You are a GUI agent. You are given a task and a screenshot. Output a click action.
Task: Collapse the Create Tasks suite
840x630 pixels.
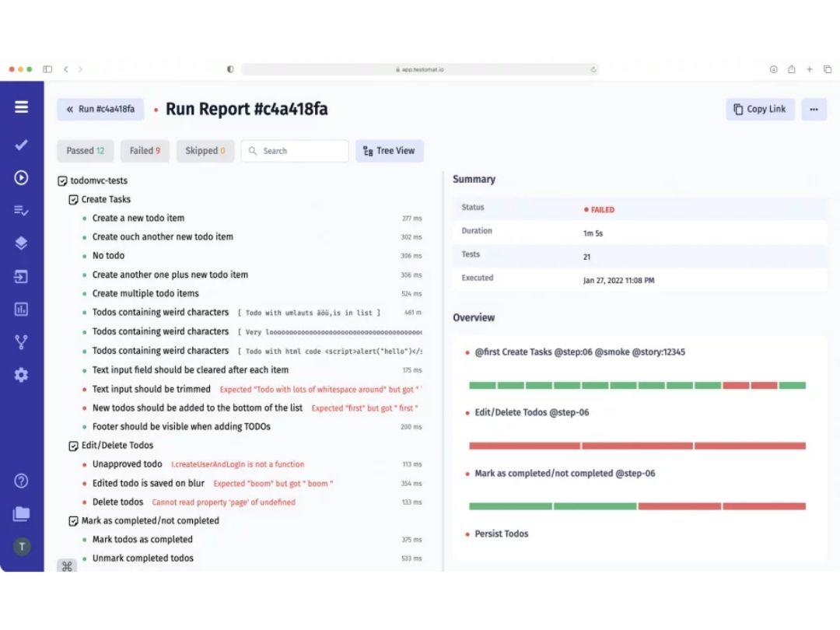coord(73,200)
